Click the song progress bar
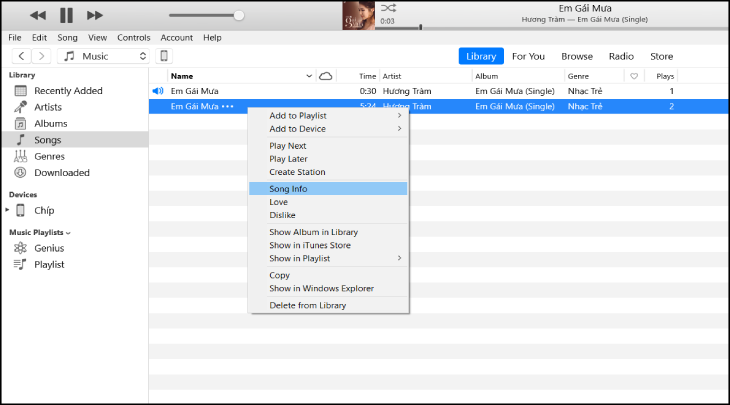This screenshot has height=405, width=730. tap(552, 28)
